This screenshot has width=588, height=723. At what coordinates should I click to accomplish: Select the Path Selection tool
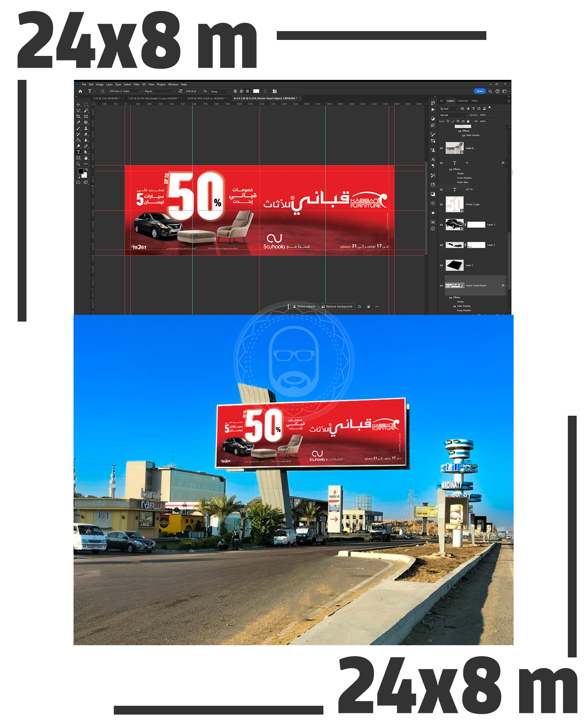click(x=86, y=152)
